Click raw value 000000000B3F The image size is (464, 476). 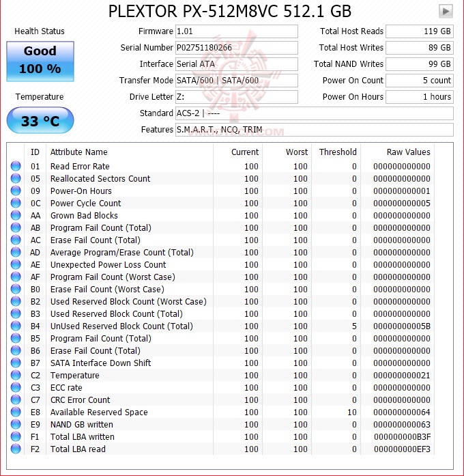(x=402, y=437)
